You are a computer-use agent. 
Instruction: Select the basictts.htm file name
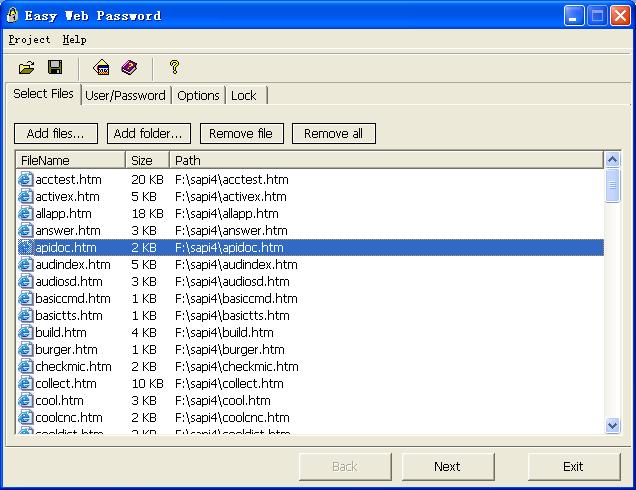[x=69, y=316]
